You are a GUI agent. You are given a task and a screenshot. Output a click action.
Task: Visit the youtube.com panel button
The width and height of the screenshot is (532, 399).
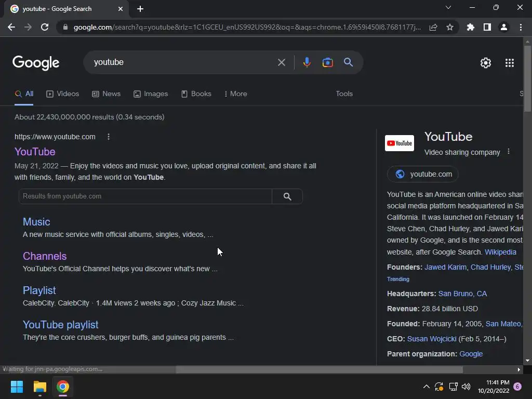tap(423, 174)
